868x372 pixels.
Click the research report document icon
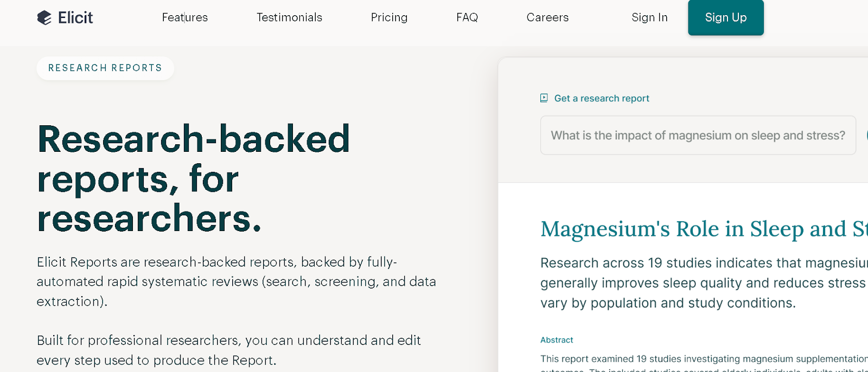coord(544,98)
